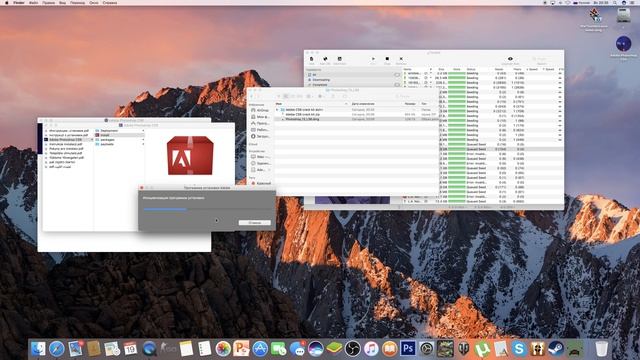This screenshot has height=360, width=640.
Task: Expand the Deployment folder arrow
Action: tap(143, 131)
